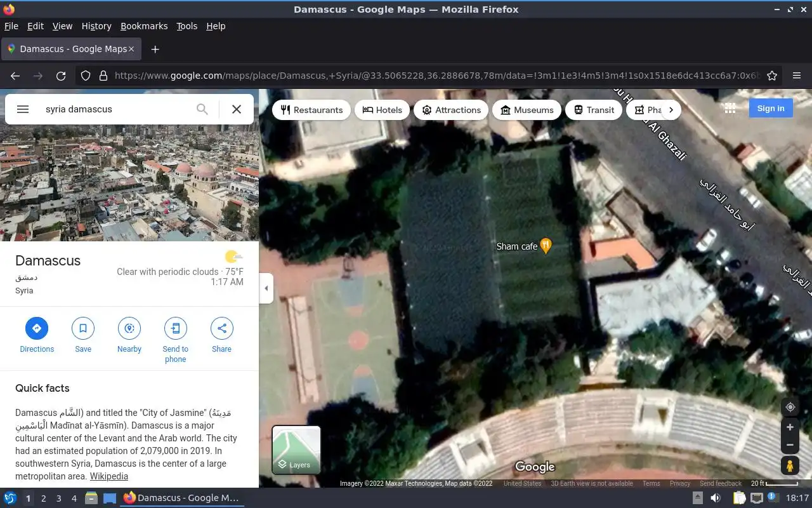This screenshot has height=508, width=812.
Task: Collapse the side panel with the arrow tab
Action: 266,288
